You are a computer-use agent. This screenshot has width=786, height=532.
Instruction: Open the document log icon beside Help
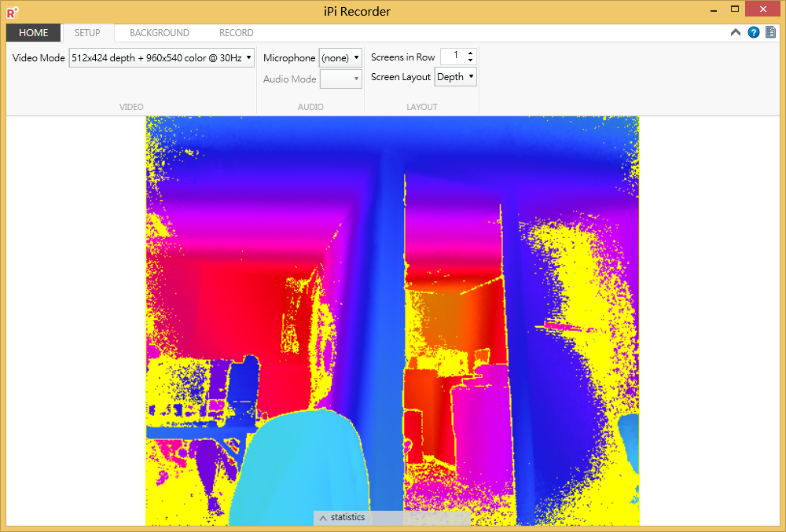pyautogui.click(x=771, y=33)
